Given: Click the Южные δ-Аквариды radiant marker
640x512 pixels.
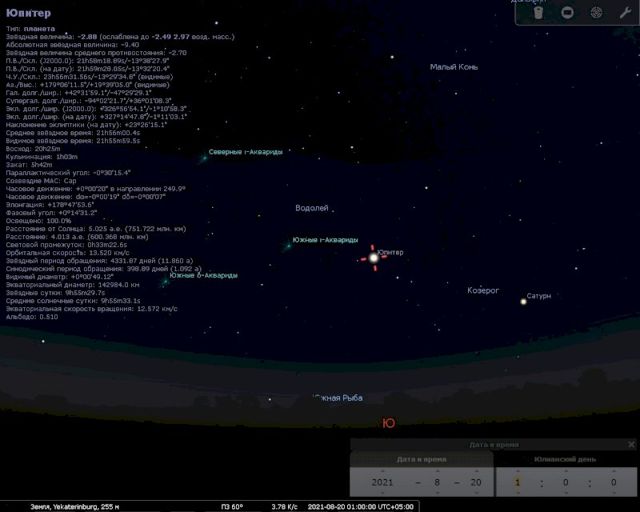Looking at the screenshot, I should 165,281.
